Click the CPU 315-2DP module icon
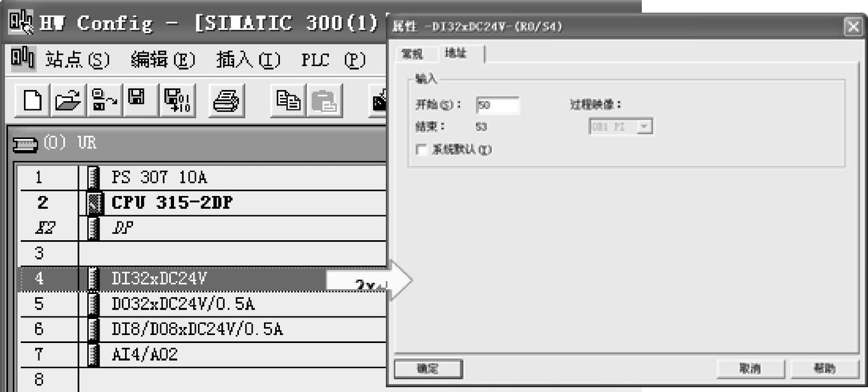 (94, 203)
